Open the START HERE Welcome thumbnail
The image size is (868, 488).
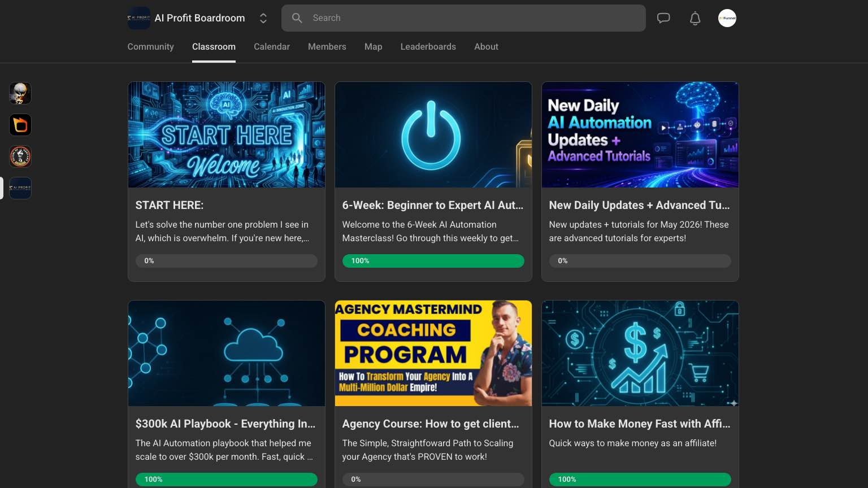pyautogui.click(x=227, y=134)
